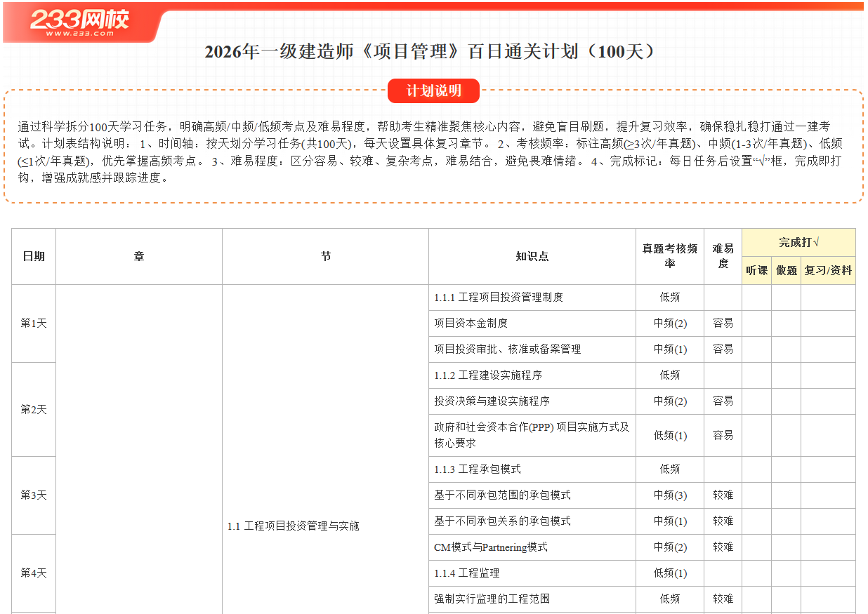Mark 听课 box for 项目资本金制度 row
Image resolution: width=868 pixels, height=614 pixels.
(x=756, y=323)
